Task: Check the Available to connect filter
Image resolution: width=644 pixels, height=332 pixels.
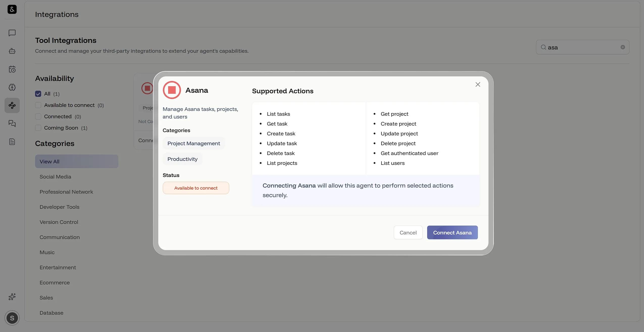Action: pyautogui.click(x=38, y=105)
